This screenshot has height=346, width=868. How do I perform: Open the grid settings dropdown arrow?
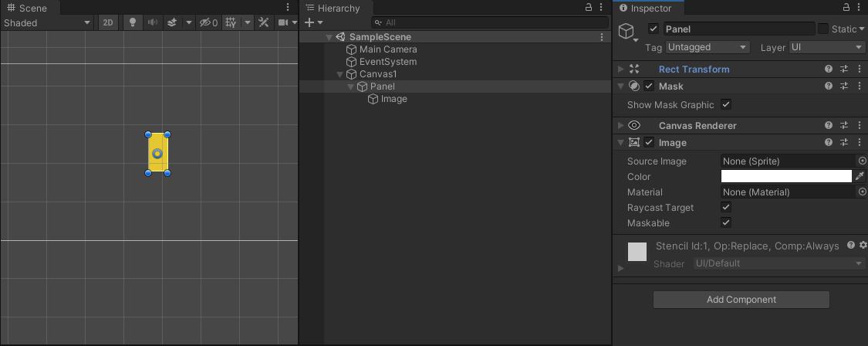point(247,22)
